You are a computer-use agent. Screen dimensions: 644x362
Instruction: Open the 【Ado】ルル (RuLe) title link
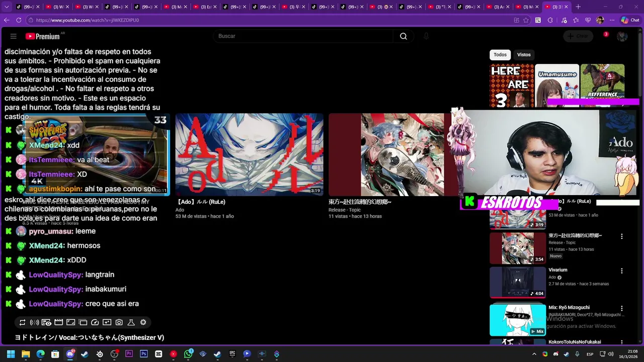[x=200, y=202]
